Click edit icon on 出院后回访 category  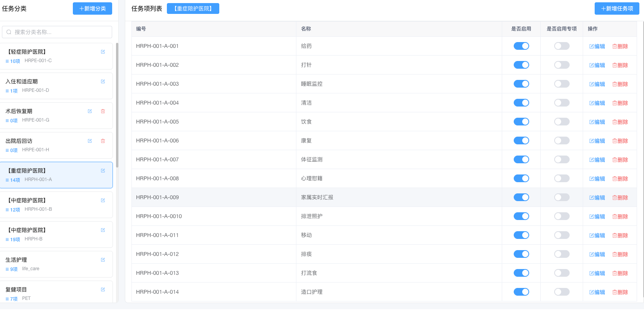[90, 141]
